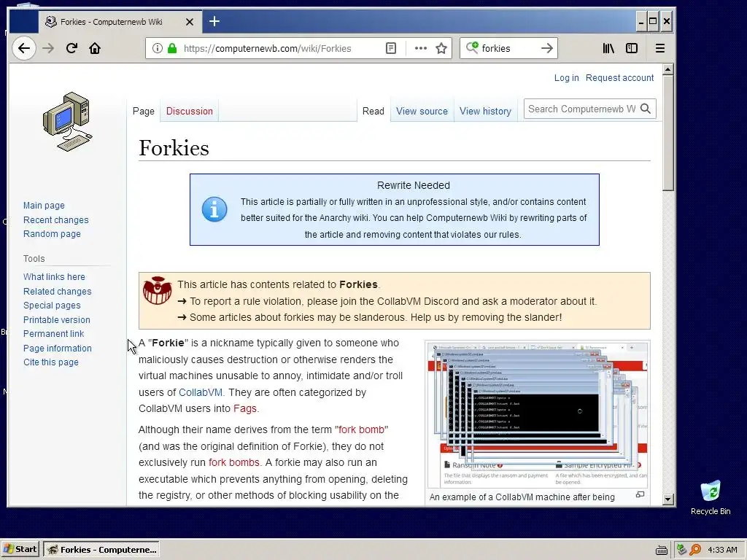Open the Library bookmarks icon

point(608,48)
